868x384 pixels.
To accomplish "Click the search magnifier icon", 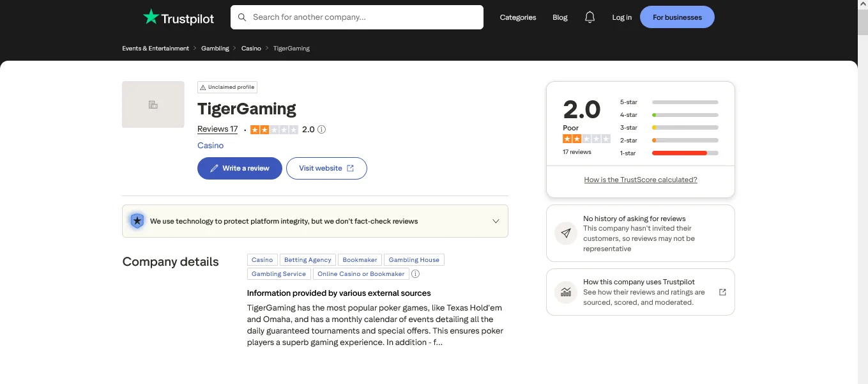I will coord(242,17).
